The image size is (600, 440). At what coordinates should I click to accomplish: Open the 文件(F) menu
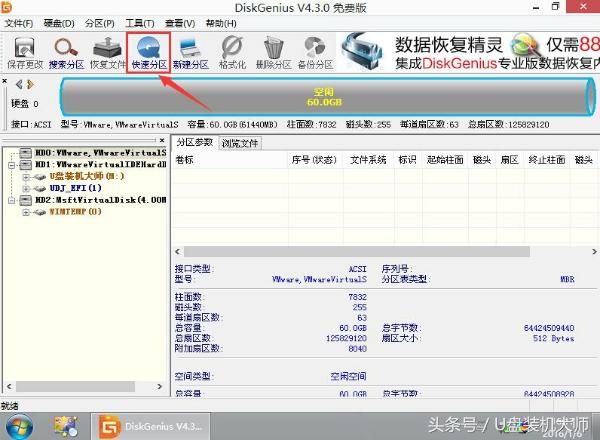pos(19,24)
